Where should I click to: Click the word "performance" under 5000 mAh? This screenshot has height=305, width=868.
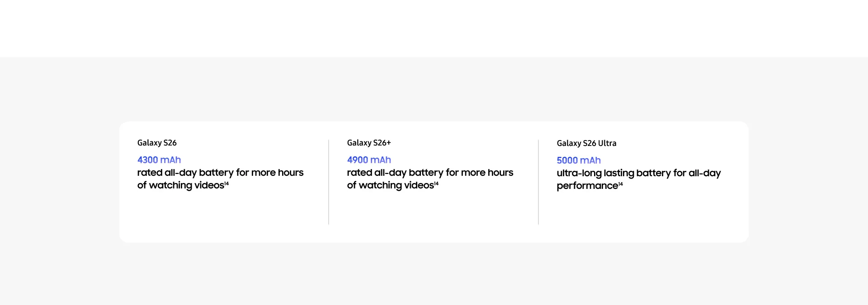[587, 186]
